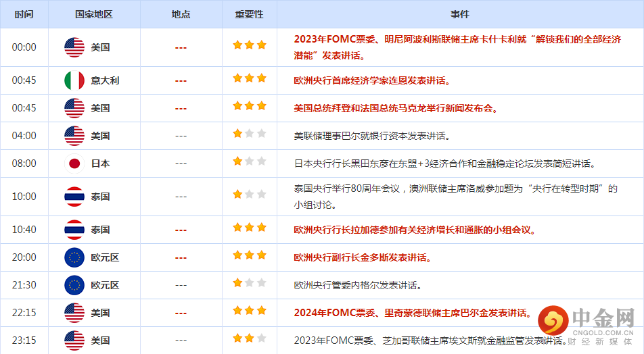Image resolution: width=644 pixels, height=354 pixels.
Task: Select the 国家地区 column header
Action: point(94,14)
